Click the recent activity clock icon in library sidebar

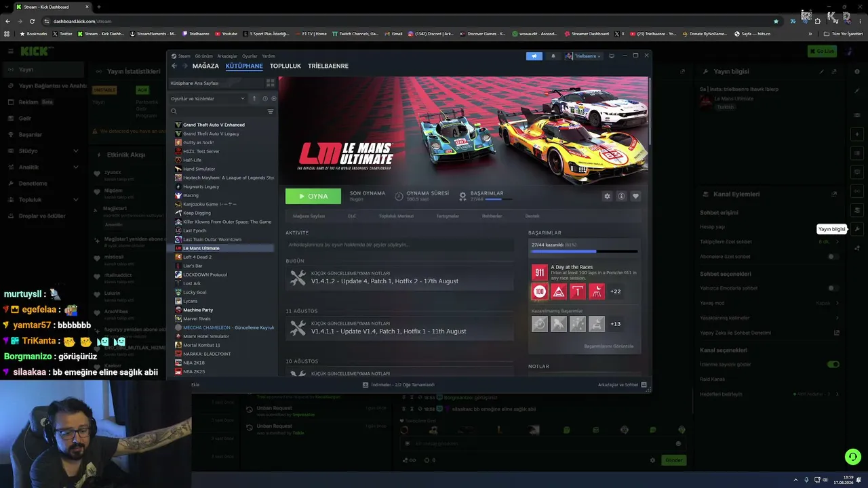point(265,98)
